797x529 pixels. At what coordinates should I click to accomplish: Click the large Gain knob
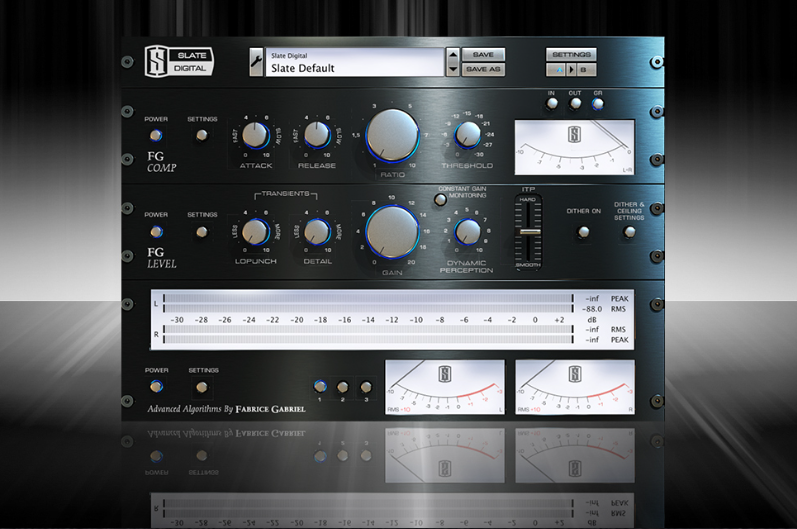click(392, 232)
